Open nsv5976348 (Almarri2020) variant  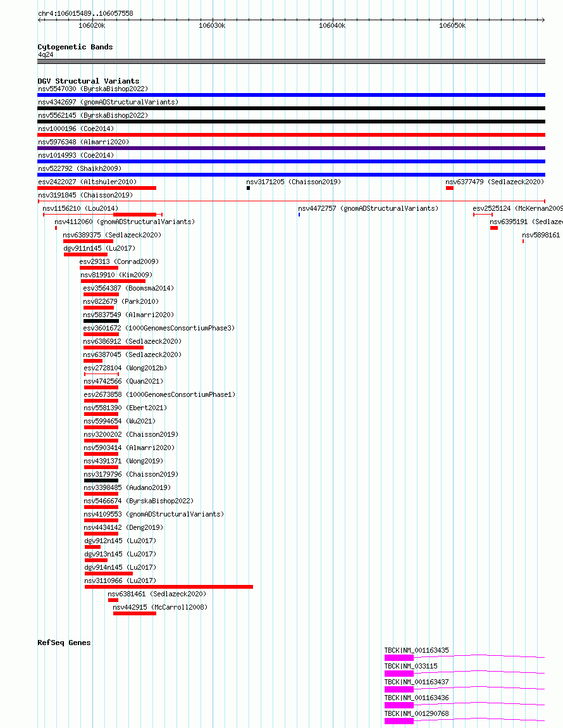click(x=84, y=142)
